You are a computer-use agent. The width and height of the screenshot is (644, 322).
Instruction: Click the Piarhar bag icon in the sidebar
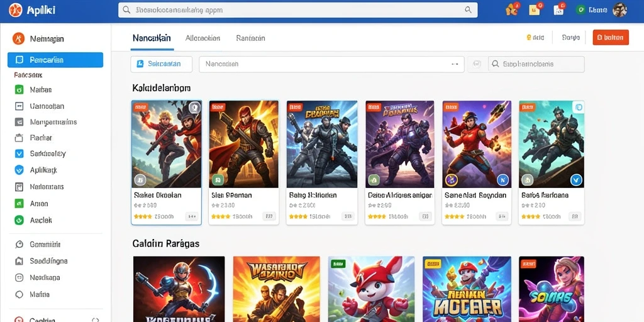(19, 138)
